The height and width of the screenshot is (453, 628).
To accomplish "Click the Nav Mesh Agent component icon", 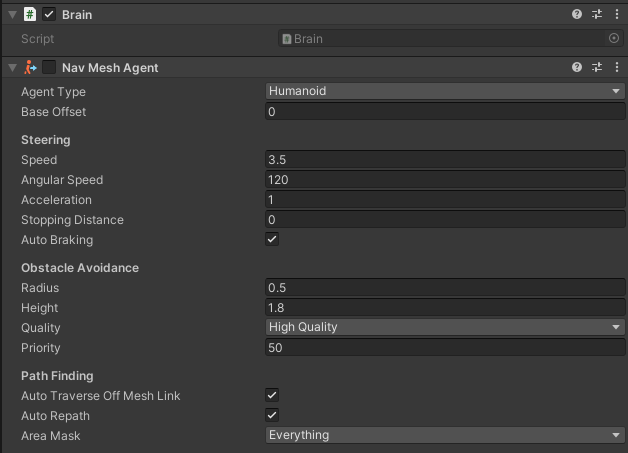I will pos(30,67).
